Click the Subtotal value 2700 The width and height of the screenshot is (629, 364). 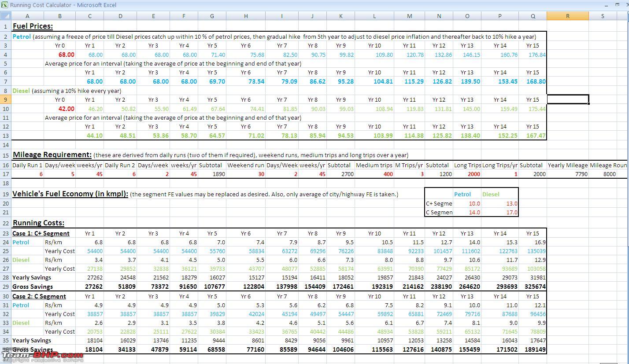(x=348, y=174)
